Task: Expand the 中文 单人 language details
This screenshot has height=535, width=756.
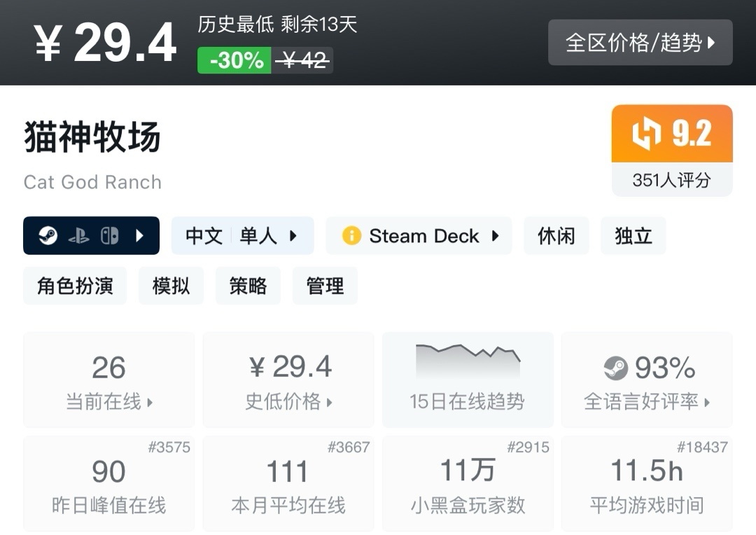Action: (242, 236)
